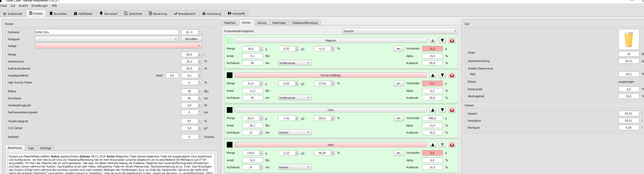Apply available stock amount for Styrian Goldings
Viewport: 644px width, 174px height.
(399, 83)
